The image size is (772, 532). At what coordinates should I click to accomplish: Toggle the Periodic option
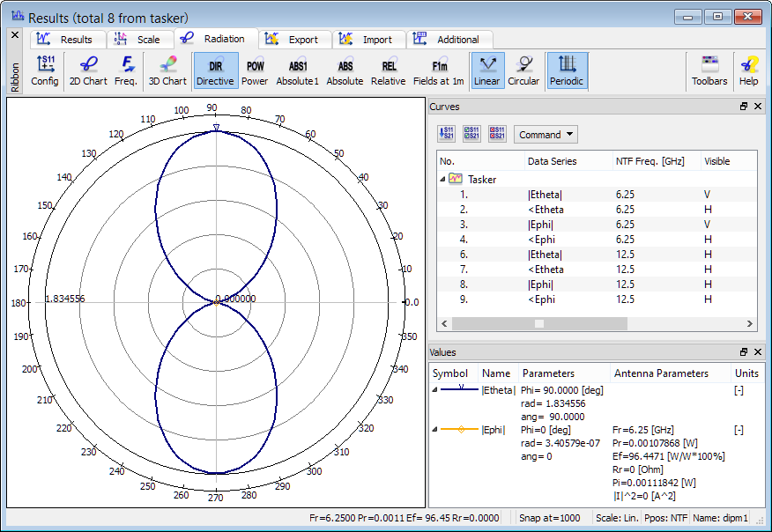coord(567,70)
